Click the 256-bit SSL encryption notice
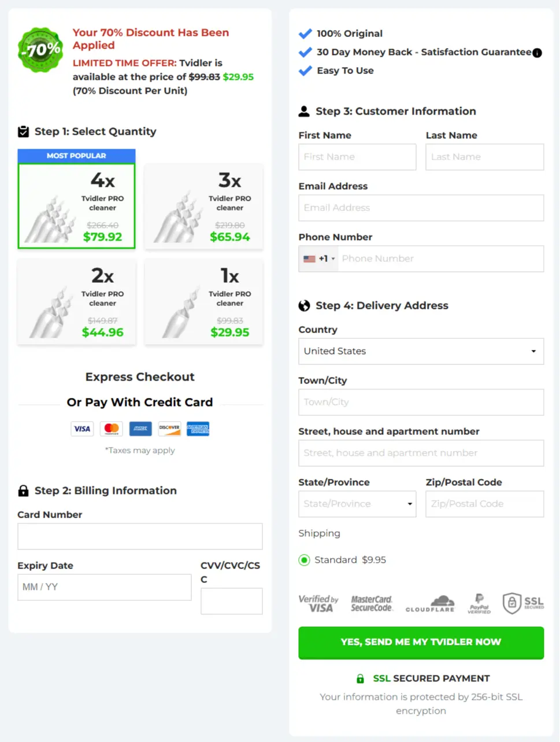This screenshot has width=560, height=742. coord(421,704)
